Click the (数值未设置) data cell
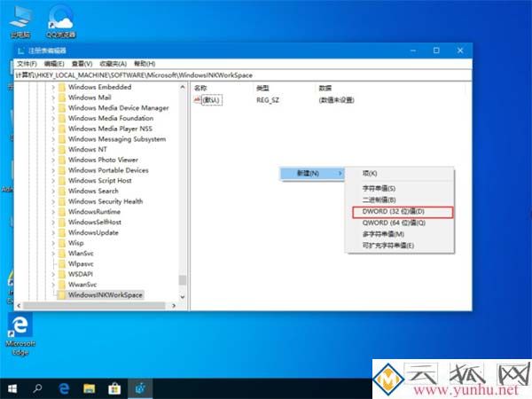The image size is (532, 399). (x=337, y=100)
